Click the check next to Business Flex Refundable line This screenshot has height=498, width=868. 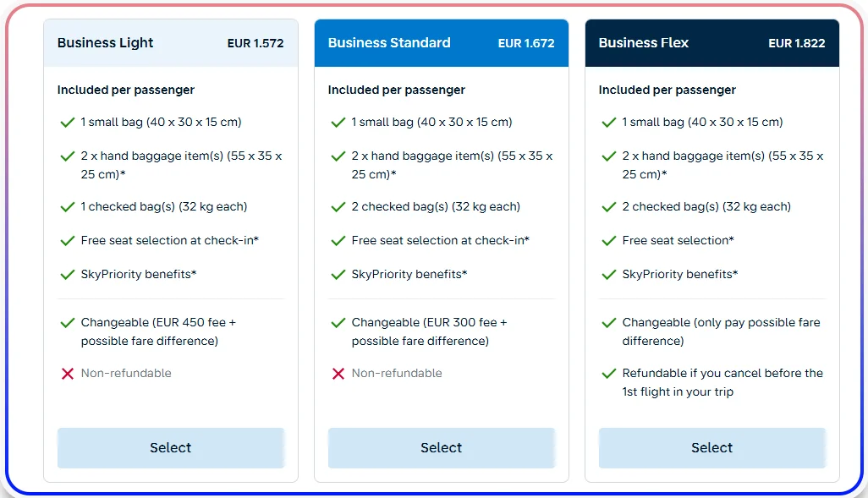pyautogui.click(x=608, y=373)
